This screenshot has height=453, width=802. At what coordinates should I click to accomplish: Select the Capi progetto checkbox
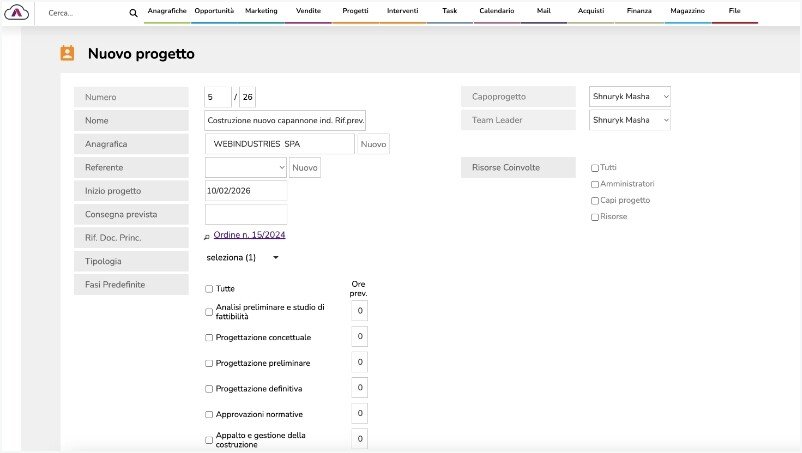coord(595,200)
